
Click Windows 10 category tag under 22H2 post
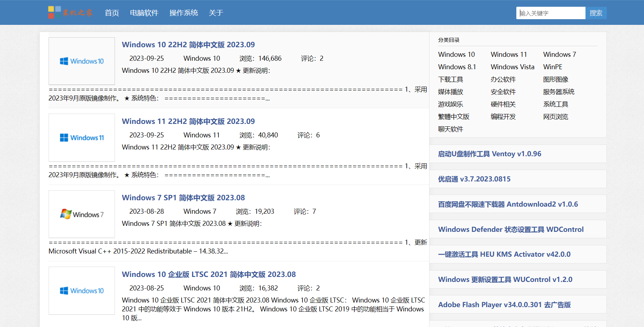coord(202,58)
